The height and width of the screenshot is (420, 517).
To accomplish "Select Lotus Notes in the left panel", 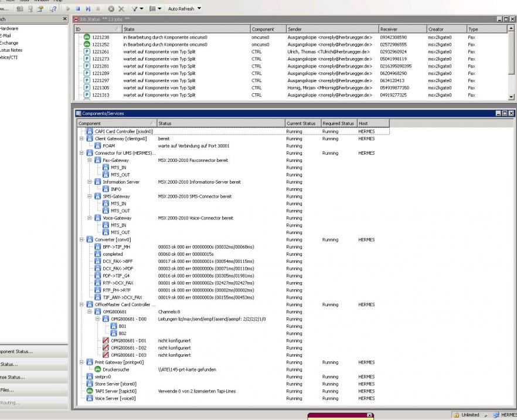I will click(9, 50).
